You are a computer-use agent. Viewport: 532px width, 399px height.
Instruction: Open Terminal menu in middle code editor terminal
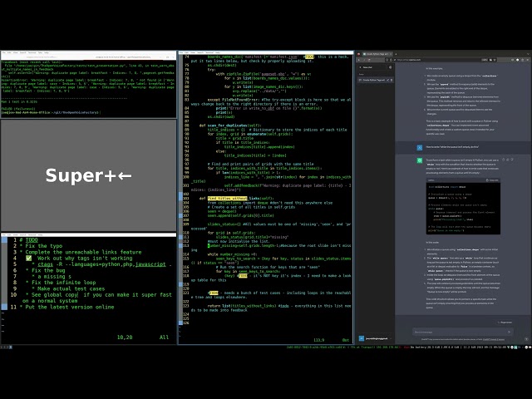tap(209, 52)
